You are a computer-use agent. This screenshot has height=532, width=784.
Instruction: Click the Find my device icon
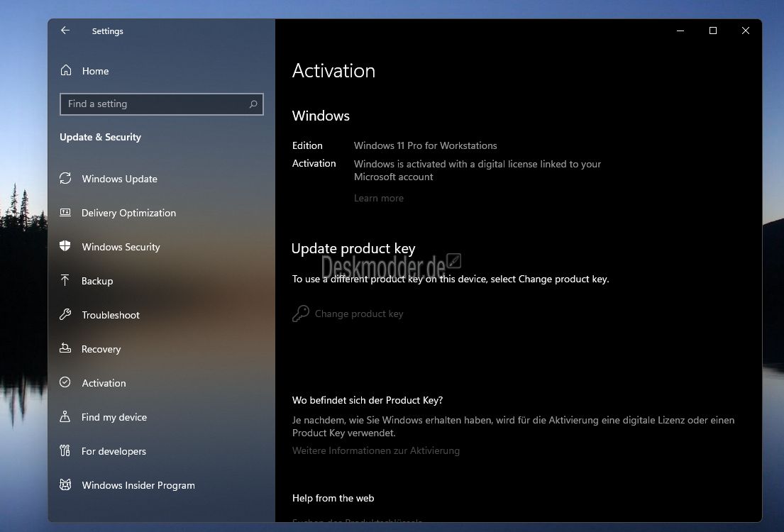65,416
